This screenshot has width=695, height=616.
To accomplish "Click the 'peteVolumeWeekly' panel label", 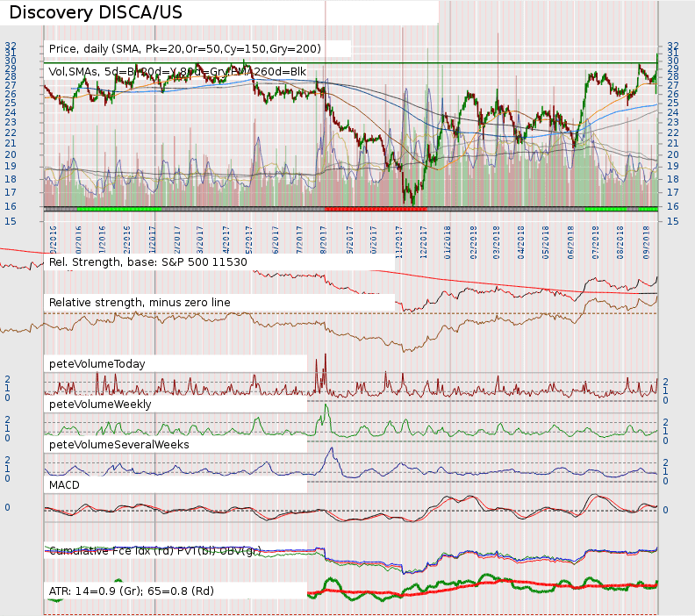I will pos(100,405).
